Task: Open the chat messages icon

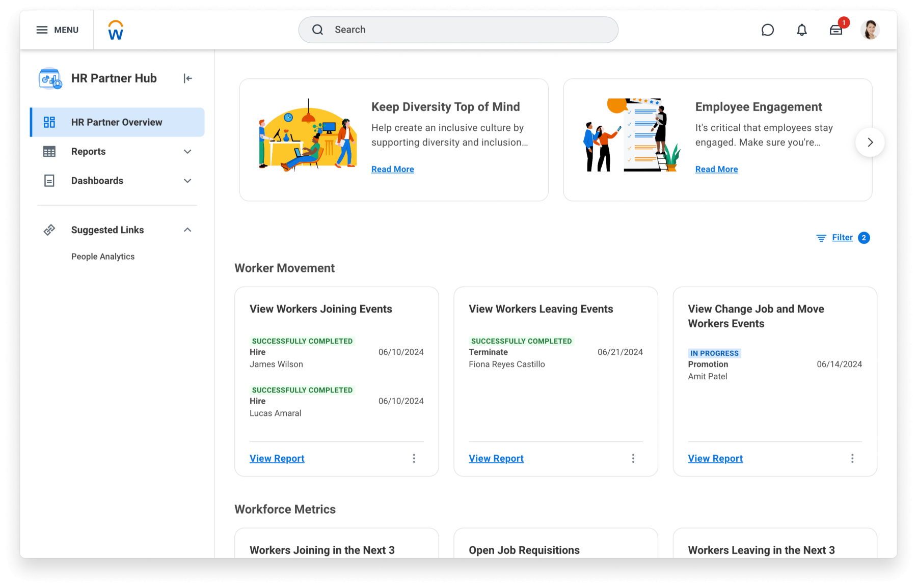Action: point(767,30)
